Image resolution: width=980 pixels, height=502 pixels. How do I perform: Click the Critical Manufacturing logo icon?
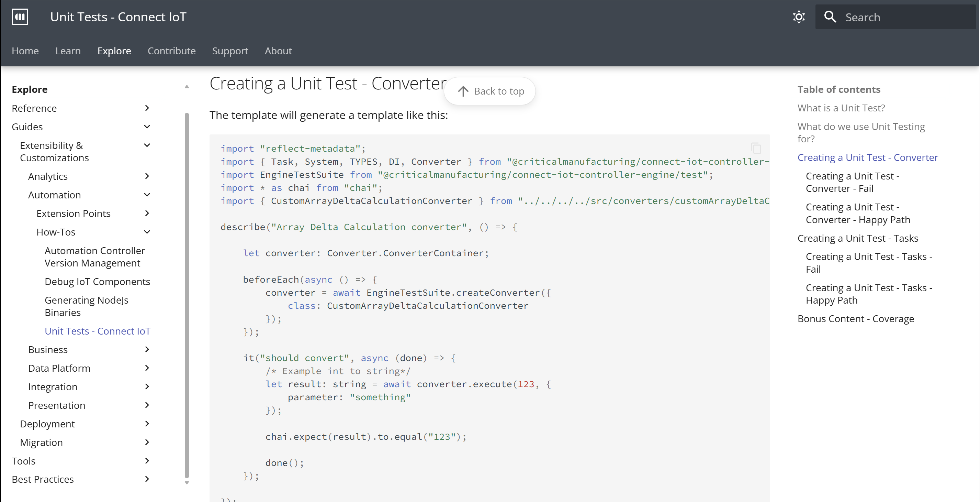[x=20, y=17]
